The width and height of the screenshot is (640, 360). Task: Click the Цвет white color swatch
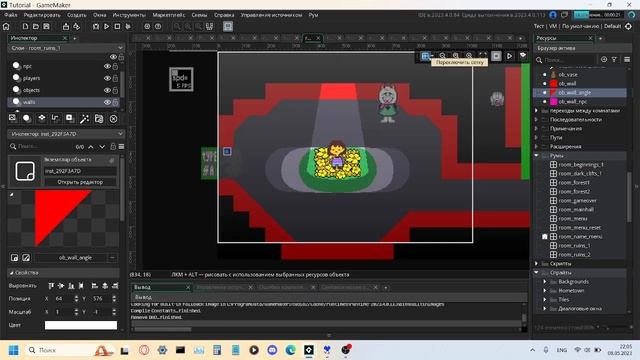tap(81, 325)
